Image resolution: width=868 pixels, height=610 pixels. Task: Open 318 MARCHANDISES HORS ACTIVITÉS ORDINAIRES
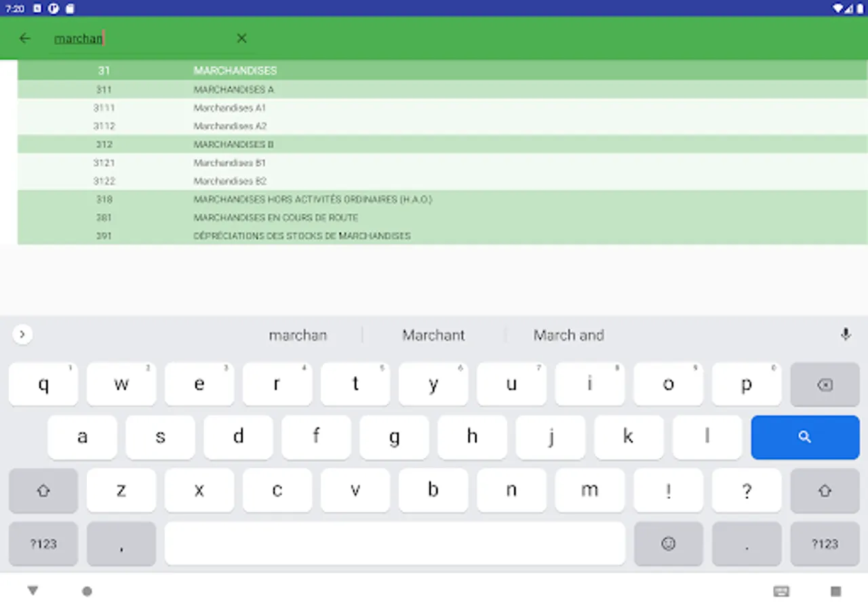click(442, 199)
